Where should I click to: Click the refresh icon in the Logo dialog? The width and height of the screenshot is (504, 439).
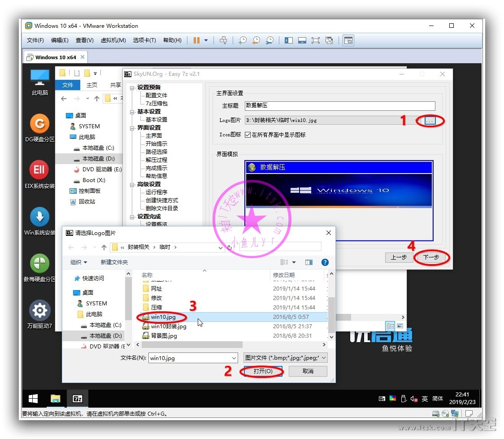pyautogui.click(x=230, y=247)
